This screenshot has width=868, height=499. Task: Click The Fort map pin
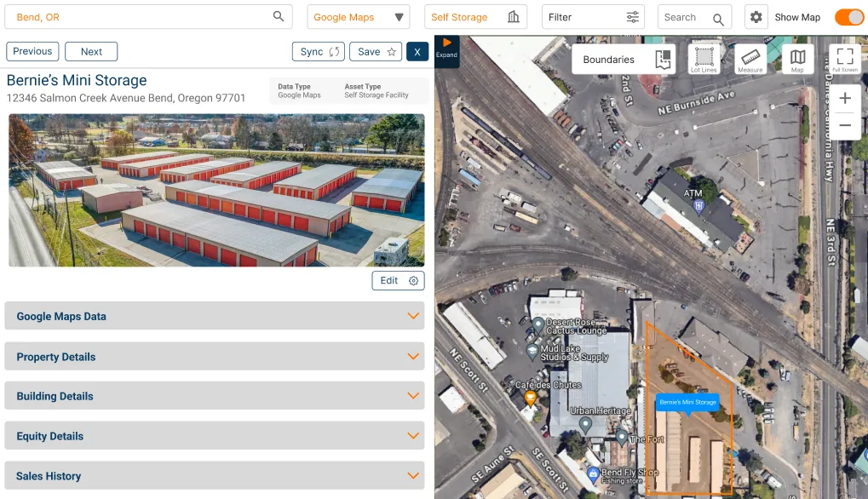[622, 439]
